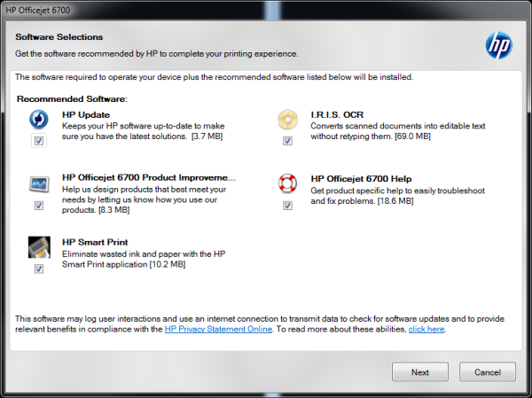This screenshot has width=532, height=398.
Task: Click the HP Smart Print icon
Action: [x=39, y=247]
